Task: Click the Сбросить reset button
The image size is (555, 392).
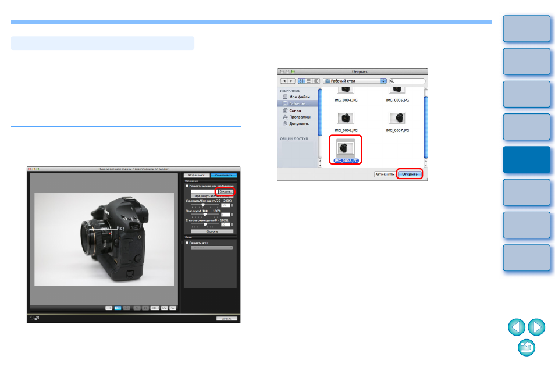Action: coord(212,231)
